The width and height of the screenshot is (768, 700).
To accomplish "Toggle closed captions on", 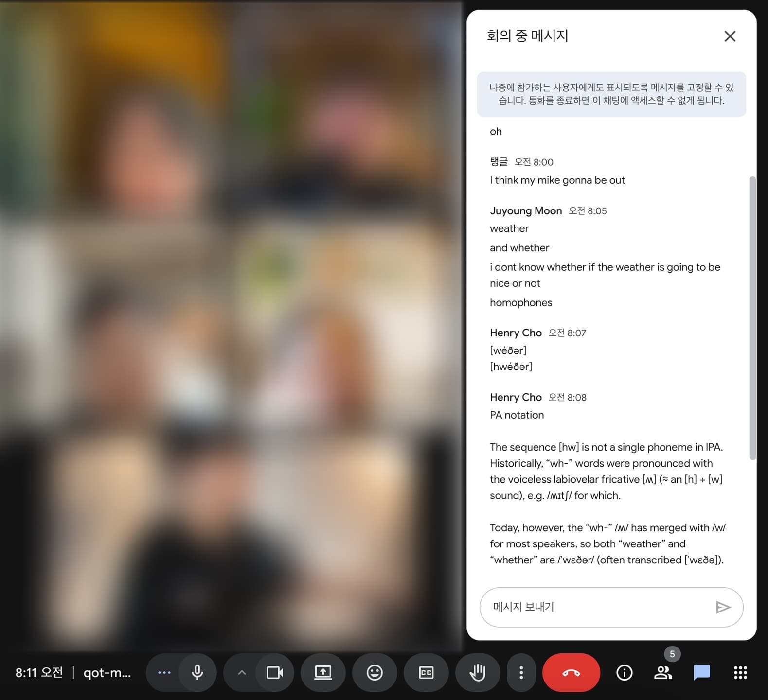I will coord(426,672).
